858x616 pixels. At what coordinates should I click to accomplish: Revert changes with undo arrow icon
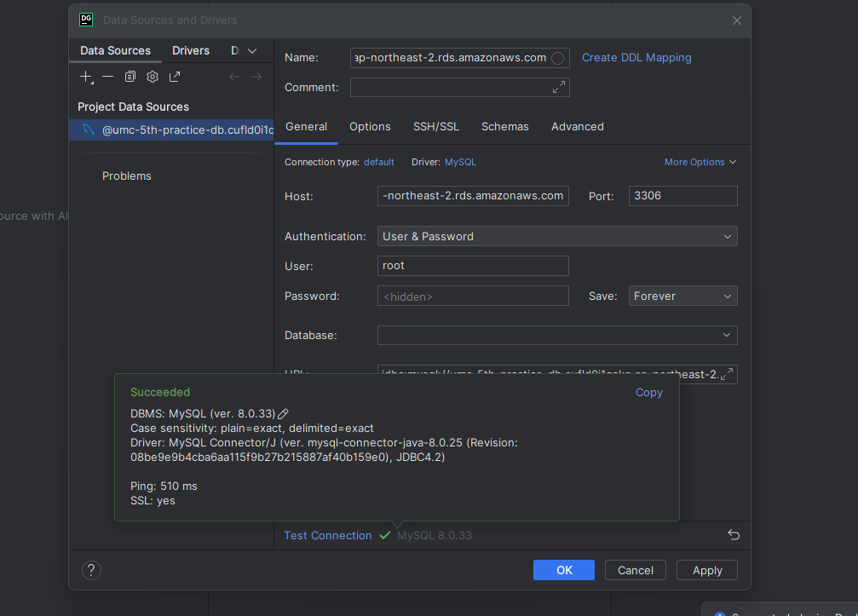[x=734, y=535]
